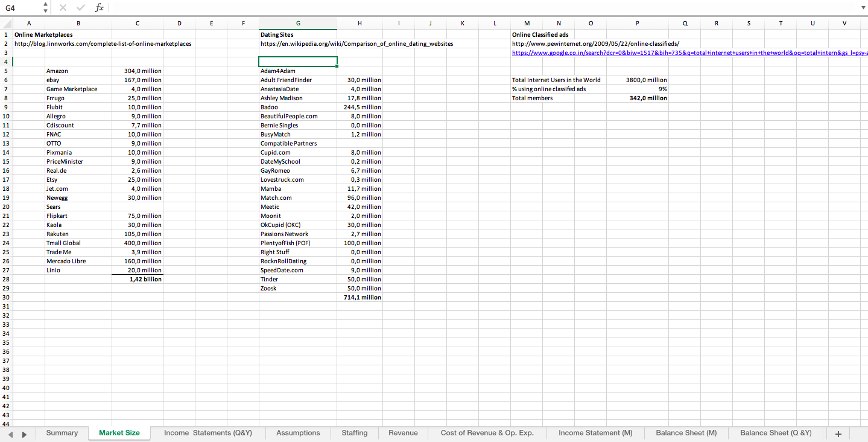Select the Zoosk cell
Image resolution: width=868 pixels, height=442 pixels.
298,288
